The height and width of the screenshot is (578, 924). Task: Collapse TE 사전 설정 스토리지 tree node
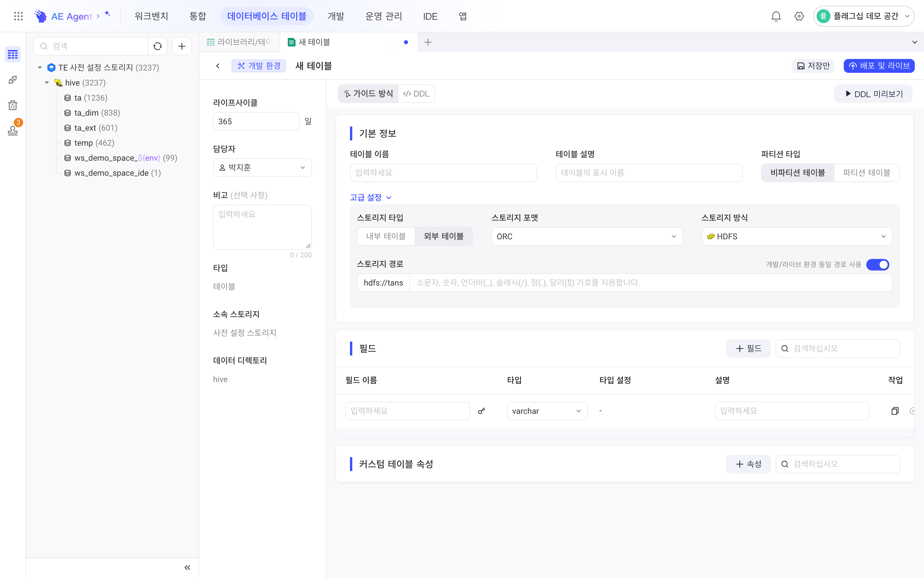[39, 68]
